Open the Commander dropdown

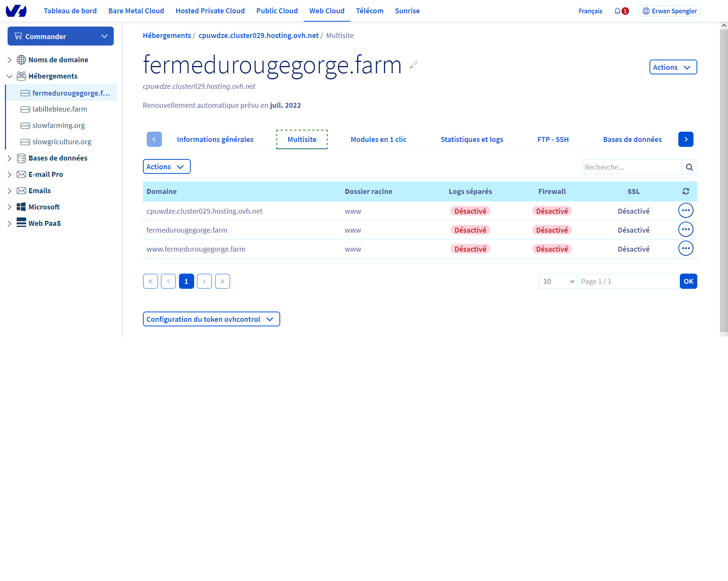61,36
